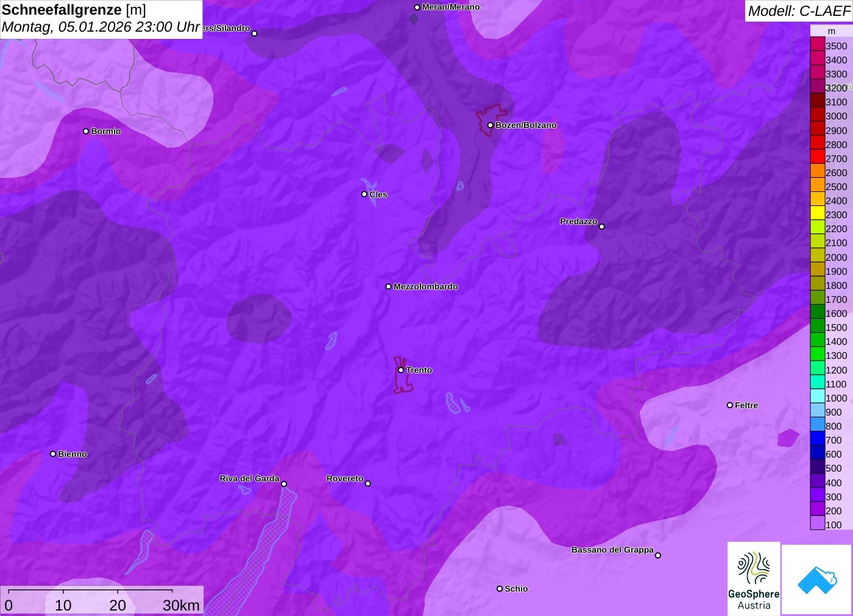Click the Trento label text

tap(419, 370)
